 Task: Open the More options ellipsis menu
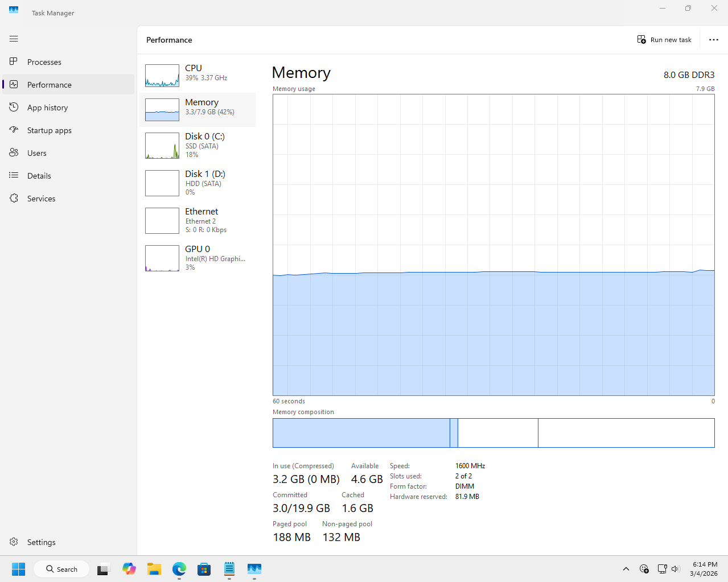click(x=713, y=39)
